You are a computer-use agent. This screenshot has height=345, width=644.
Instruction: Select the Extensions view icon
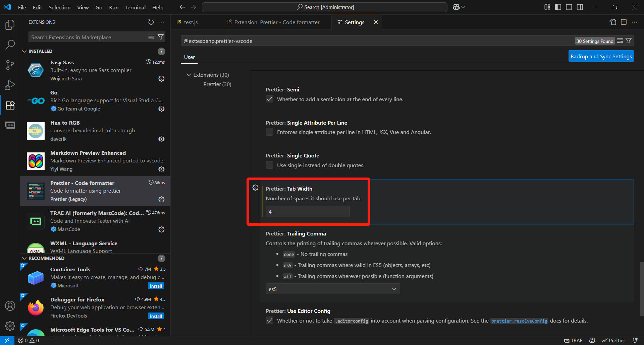point(10,105)
